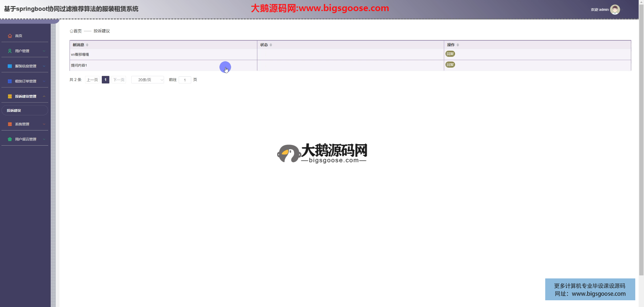Screen dimensions: 644x307
Task: Sort the 状态 column
Action: click(271, 45)
